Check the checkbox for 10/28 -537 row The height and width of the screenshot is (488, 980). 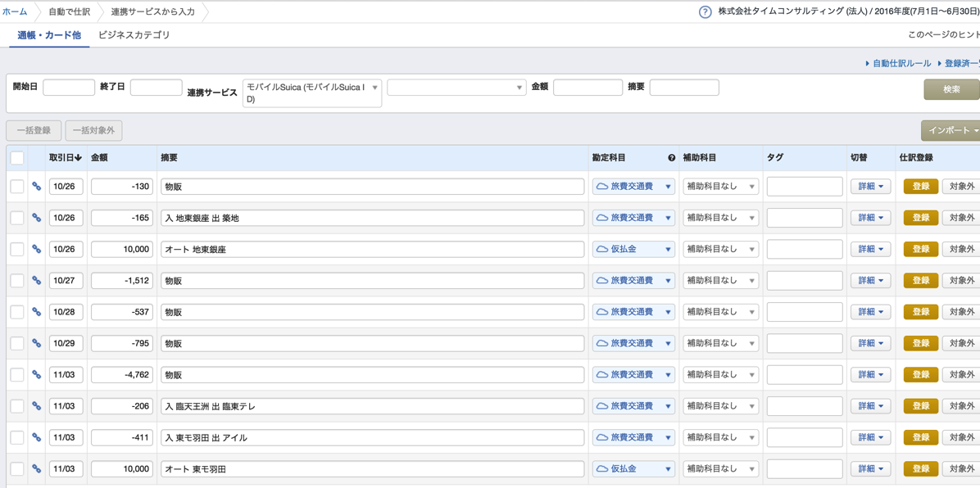pos(17,312)
